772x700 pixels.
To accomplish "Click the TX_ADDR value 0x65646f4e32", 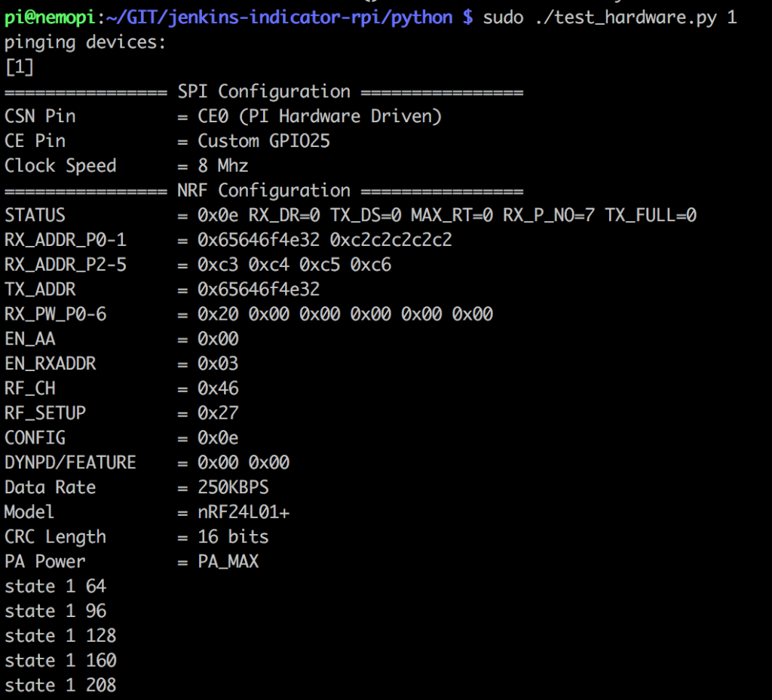I will pyautogui.click(x=259, y=290).
